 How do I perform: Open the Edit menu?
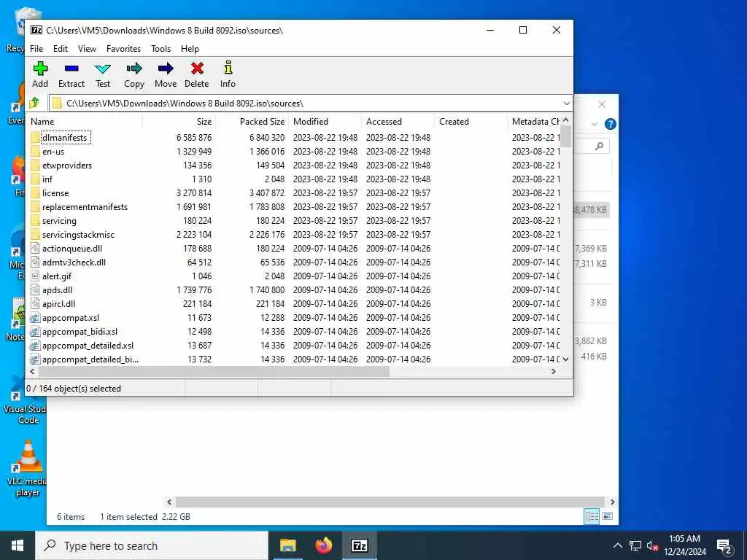(x=61, y=49)
